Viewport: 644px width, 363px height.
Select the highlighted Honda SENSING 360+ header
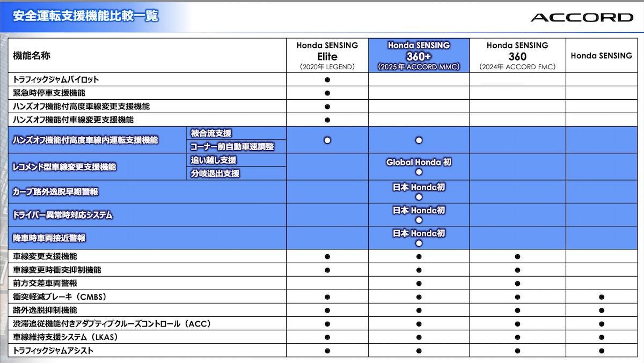pos(419,56)
